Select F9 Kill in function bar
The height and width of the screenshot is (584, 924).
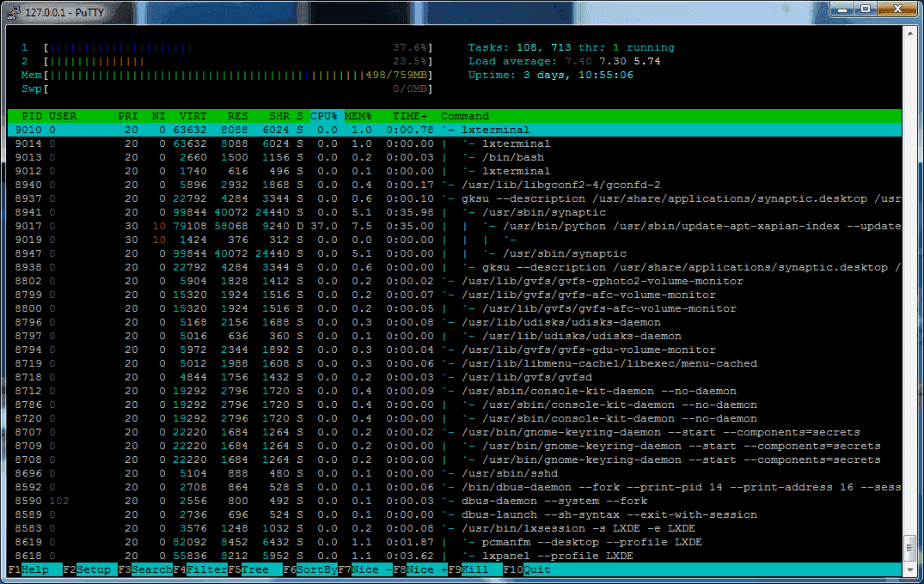point(475,569)
